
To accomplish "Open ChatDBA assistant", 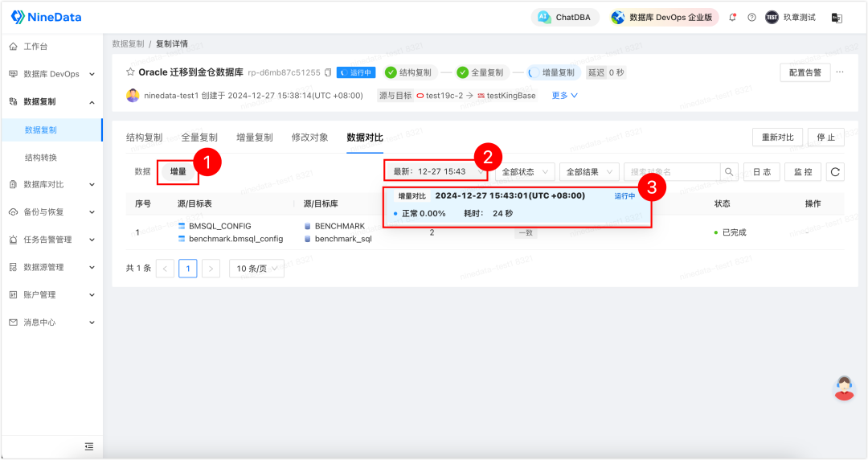I will click(x=565, y=17).
